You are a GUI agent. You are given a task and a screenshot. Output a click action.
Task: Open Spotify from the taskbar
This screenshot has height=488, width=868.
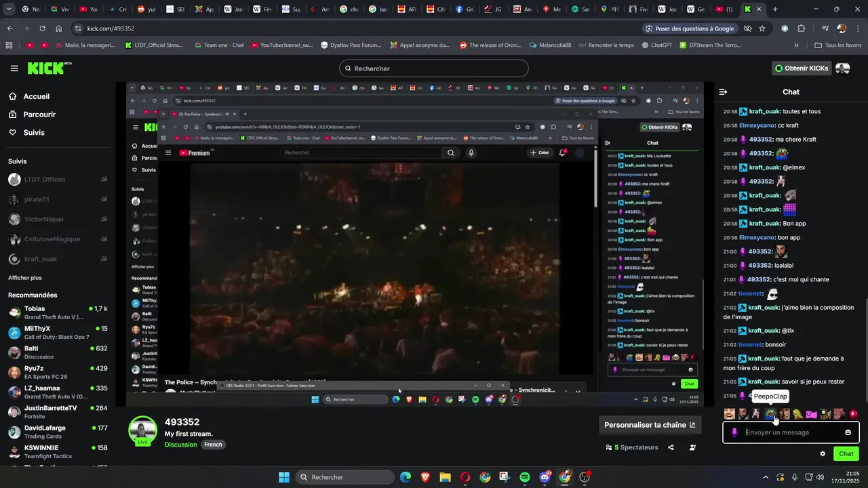pyautogui.click(x=525, y=477)
